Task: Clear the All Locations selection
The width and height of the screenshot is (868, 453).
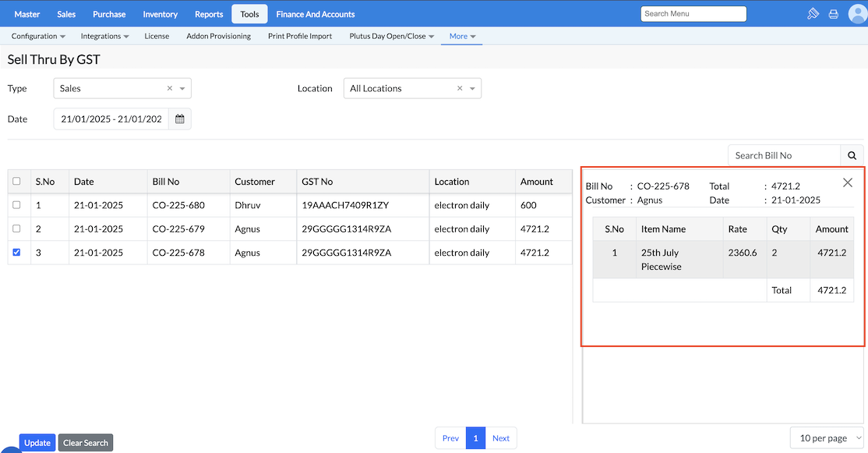Action: pos(460,89)
